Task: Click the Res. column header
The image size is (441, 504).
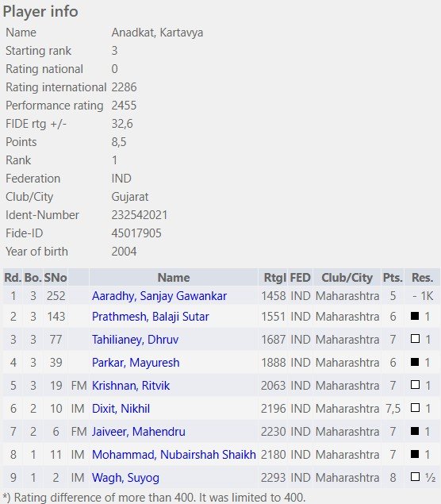Action: click(422, 278)
